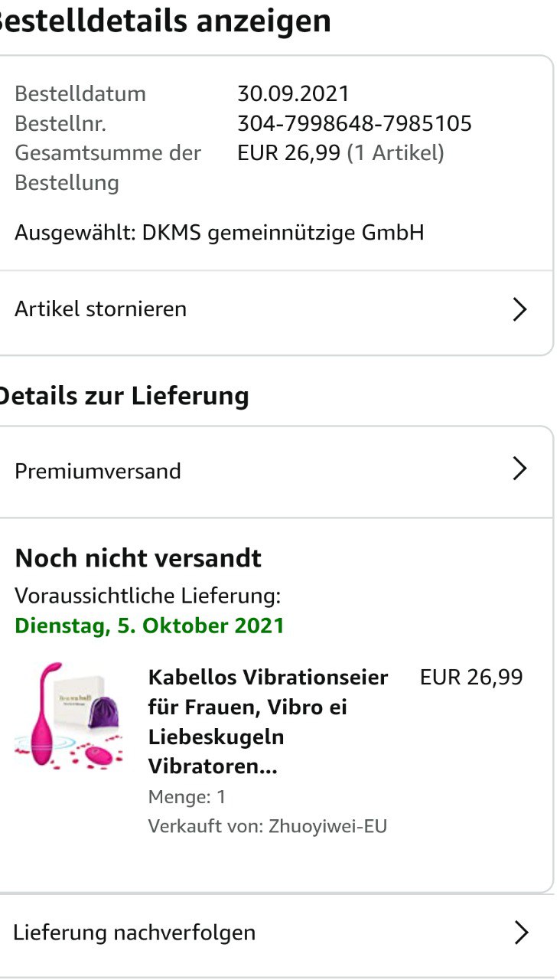Open the chevron next to Artikel stornieren
Image resolution: width=560 pixels, height=980 pixels.
[x=519, y=309]
